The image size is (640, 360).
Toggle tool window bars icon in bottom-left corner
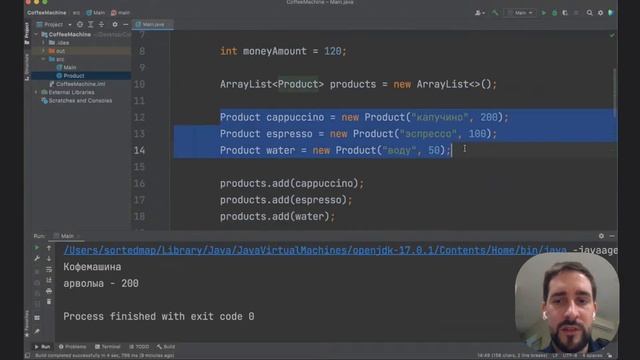coord(27,356)
